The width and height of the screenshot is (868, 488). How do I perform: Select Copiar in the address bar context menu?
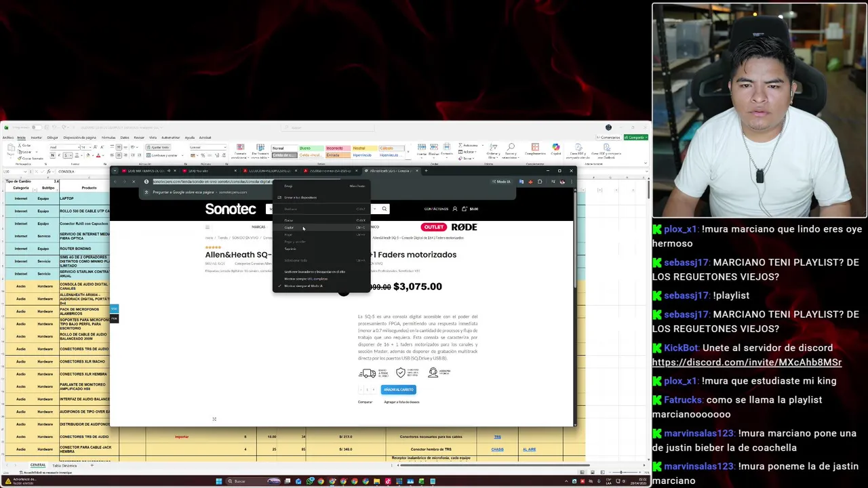tap(321, 228)
